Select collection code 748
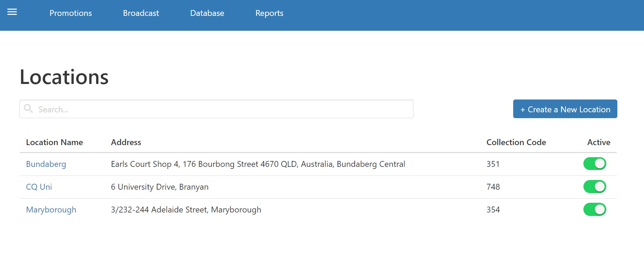 tap(493, 187)
